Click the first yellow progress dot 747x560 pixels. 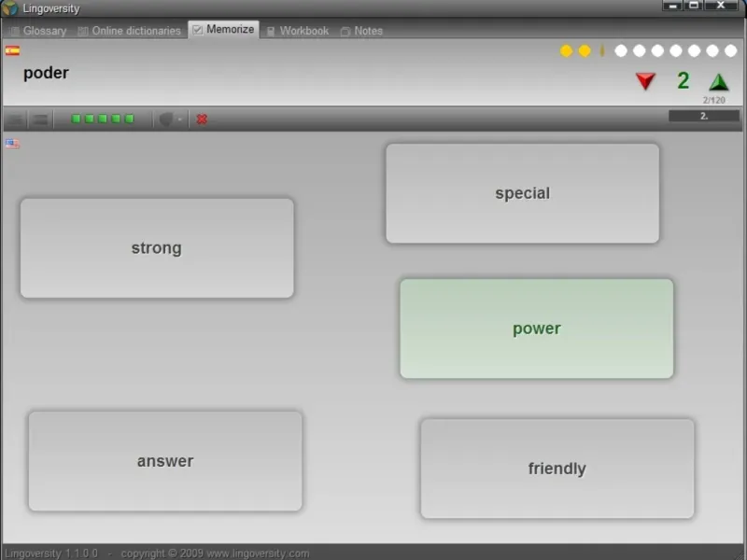[567, 51]
